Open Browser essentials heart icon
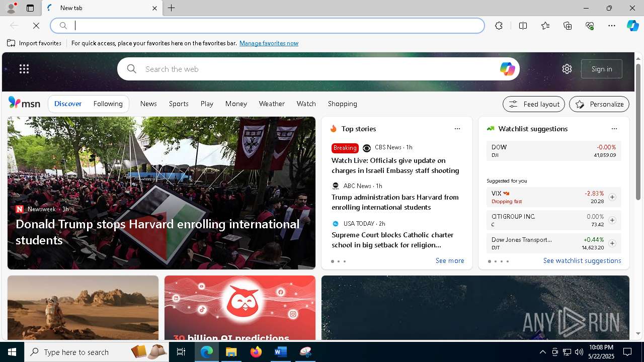This screenshot has width=644, height=362. click(590, 26)
